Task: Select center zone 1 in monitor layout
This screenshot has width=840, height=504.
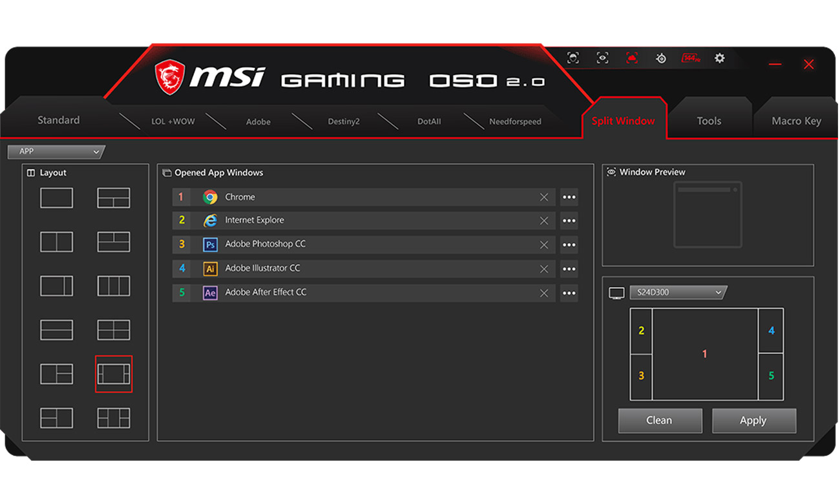Action: click(705, 354)
